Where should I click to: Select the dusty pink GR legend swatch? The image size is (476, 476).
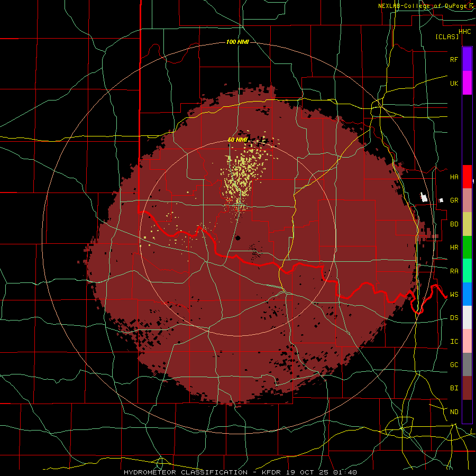[467, 200]
